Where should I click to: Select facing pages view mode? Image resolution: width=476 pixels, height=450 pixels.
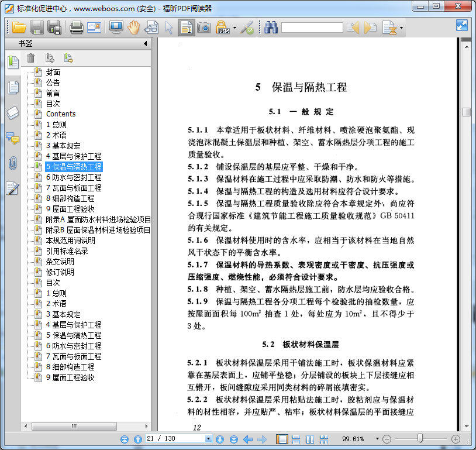click(x=310, y=439)
